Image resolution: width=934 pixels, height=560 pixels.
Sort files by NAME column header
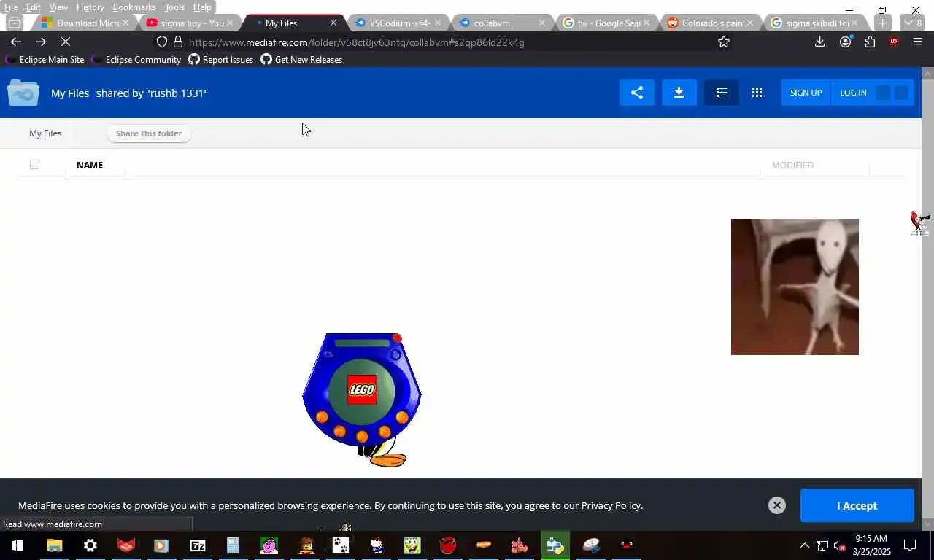pyautogui.click(x=90, y=165)
